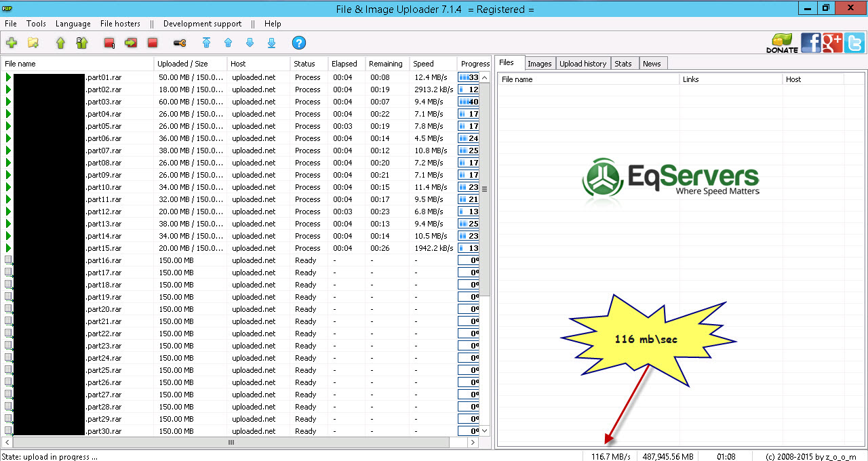
Task: Switch to the Stats tab
Action: tap(623, 64)
